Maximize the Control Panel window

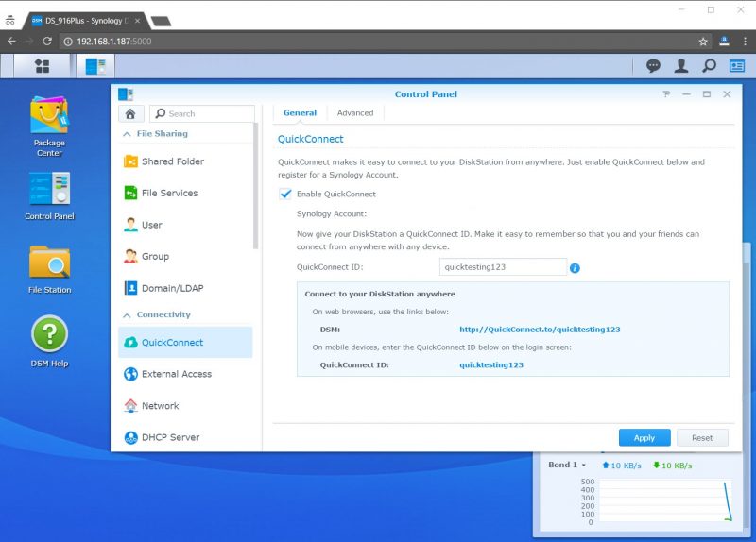(x=706, y=94)
